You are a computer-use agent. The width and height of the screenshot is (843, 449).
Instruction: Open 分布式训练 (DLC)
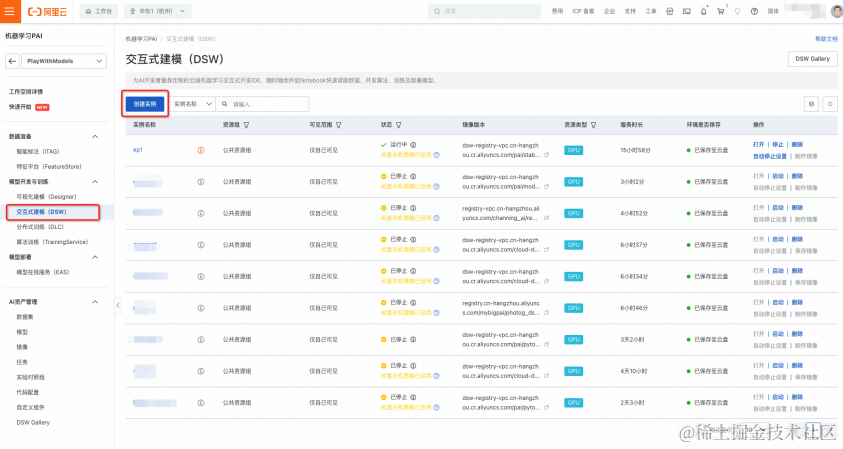tap(40, 227)
